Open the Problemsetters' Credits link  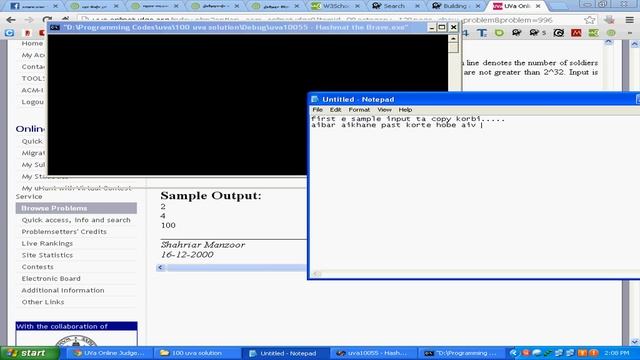(x=64, y=231)
